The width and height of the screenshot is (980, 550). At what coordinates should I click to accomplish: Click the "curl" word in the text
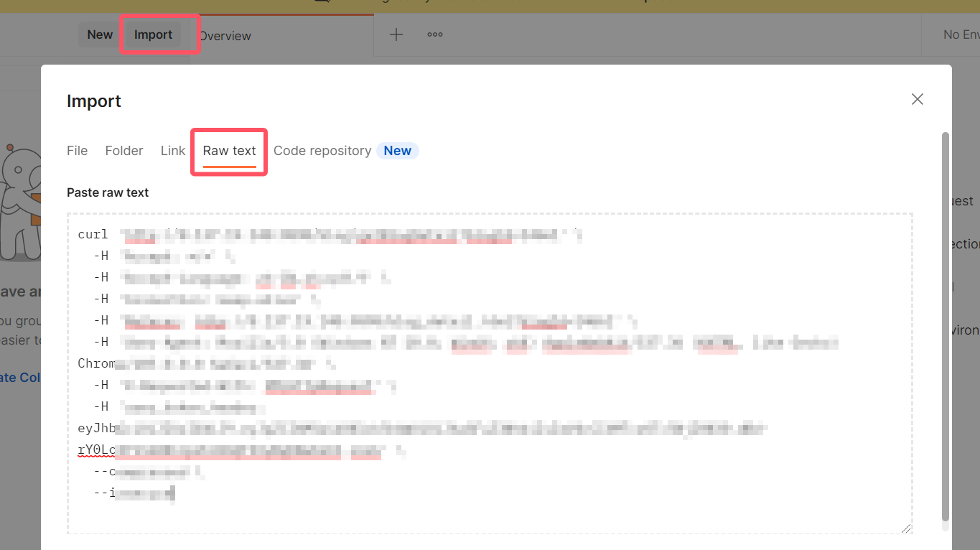click(93, 234)
